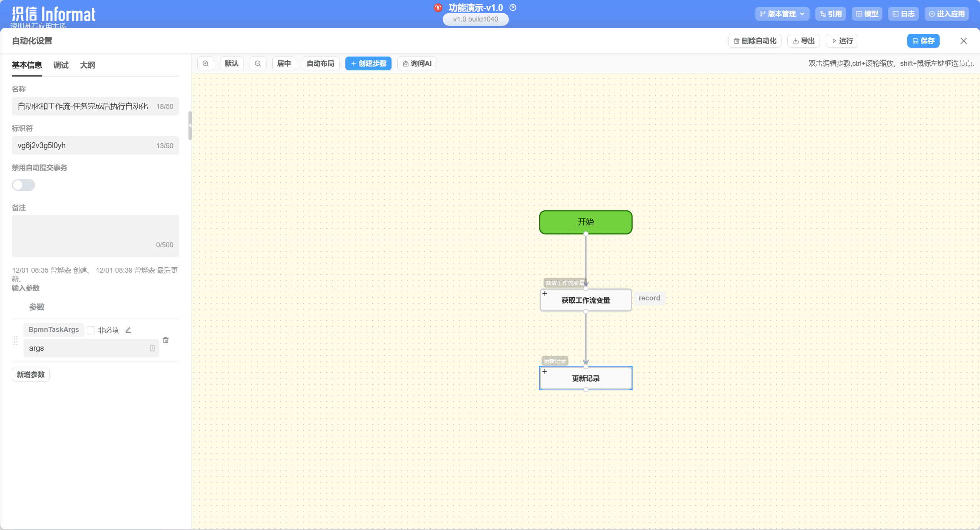Click the 创建步骤 button
Screen dimensions: 980x530
click(368, 63)
